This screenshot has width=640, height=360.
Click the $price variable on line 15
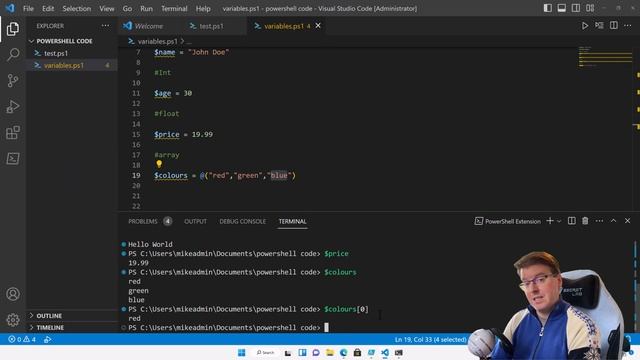pos(167,134)
